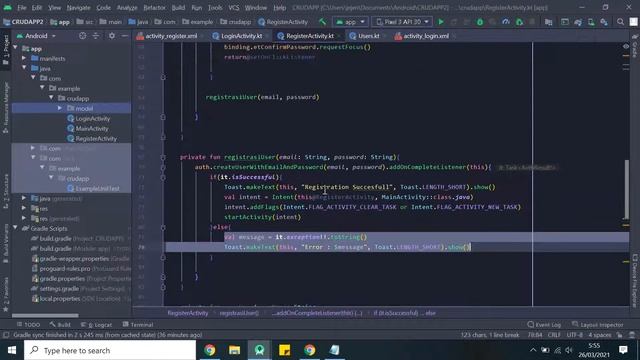Switch to the LoginActivity.kt tab
This screenshot has height=360, width=640.
tap(241, 36)
